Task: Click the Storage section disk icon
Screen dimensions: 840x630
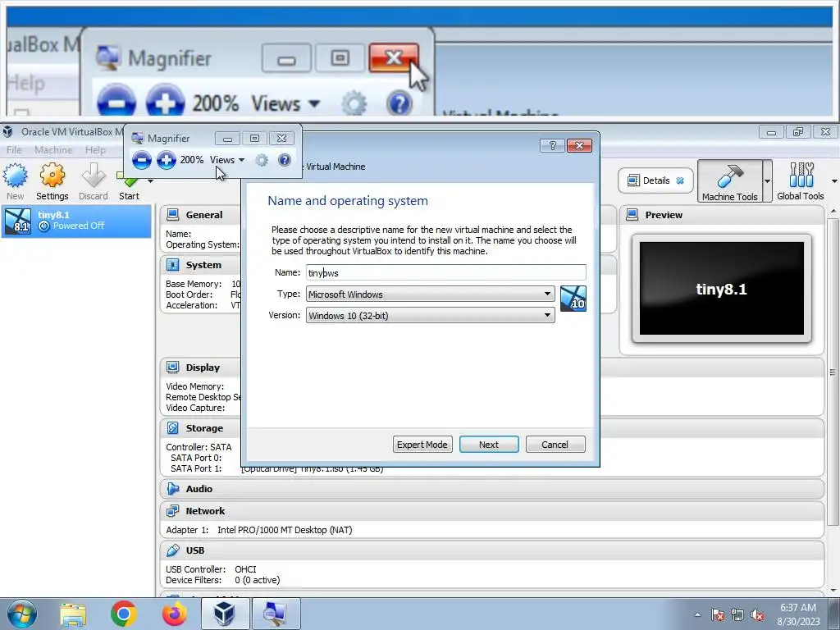Action: [172, 428]
